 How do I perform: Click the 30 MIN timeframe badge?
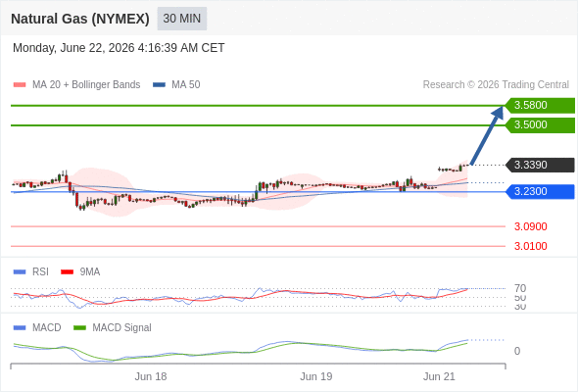[182, 19]
